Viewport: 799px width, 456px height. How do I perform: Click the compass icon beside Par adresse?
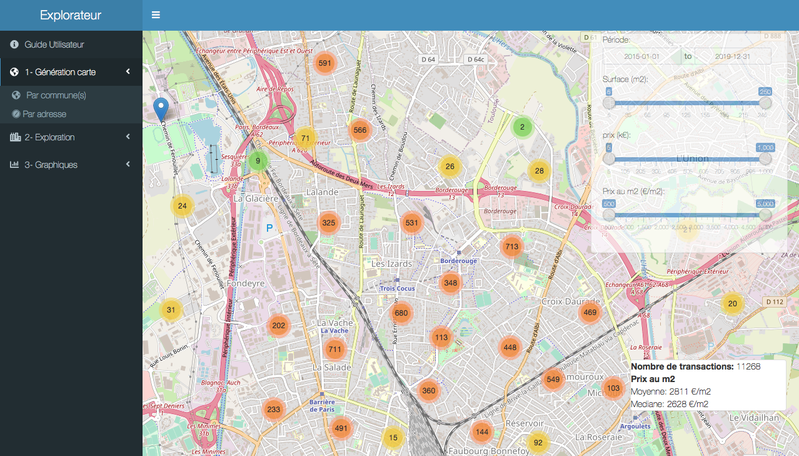tap(16, 114)
